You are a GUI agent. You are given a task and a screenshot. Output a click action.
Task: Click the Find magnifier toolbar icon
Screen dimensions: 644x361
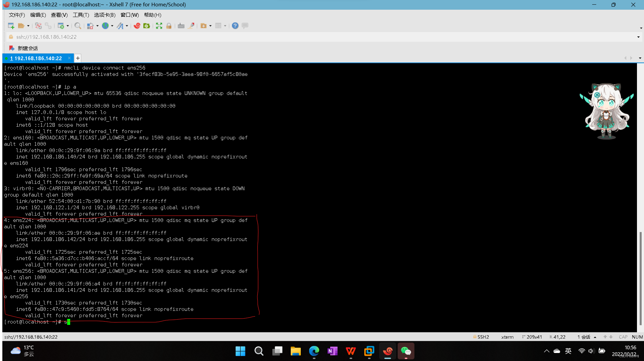pyautogui.click(x=78, y=26)
